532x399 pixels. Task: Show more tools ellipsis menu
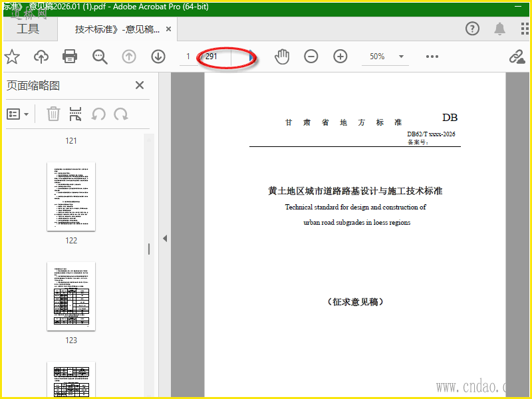432,57
